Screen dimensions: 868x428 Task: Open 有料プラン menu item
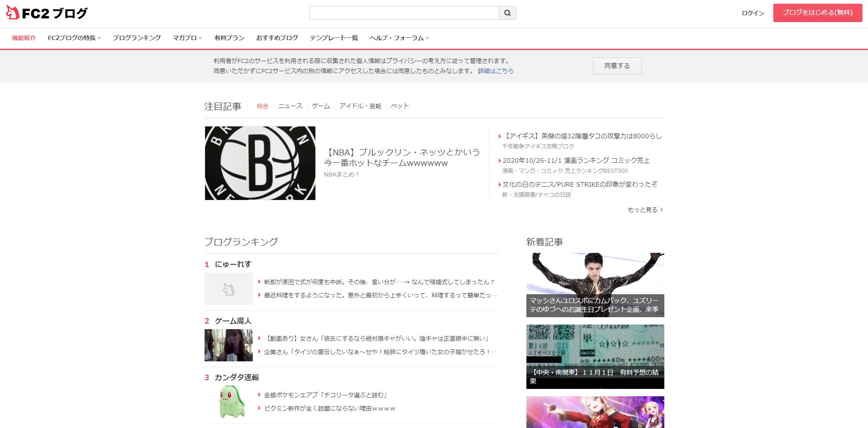[229, 38]
